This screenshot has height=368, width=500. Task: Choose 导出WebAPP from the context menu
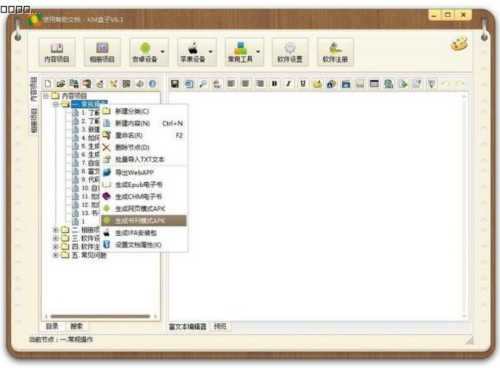(x=134, y=173)
